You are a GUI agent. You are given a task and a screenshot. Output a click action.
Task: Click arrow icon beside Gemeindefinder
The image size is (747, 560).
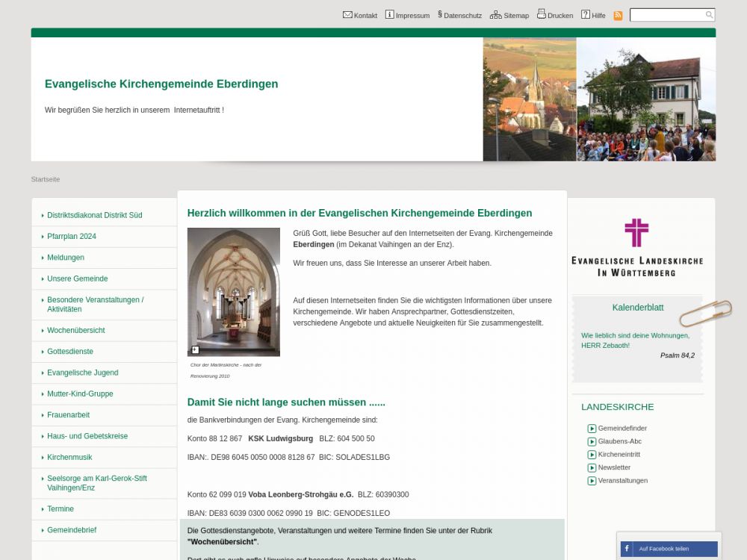coord(592,429)
